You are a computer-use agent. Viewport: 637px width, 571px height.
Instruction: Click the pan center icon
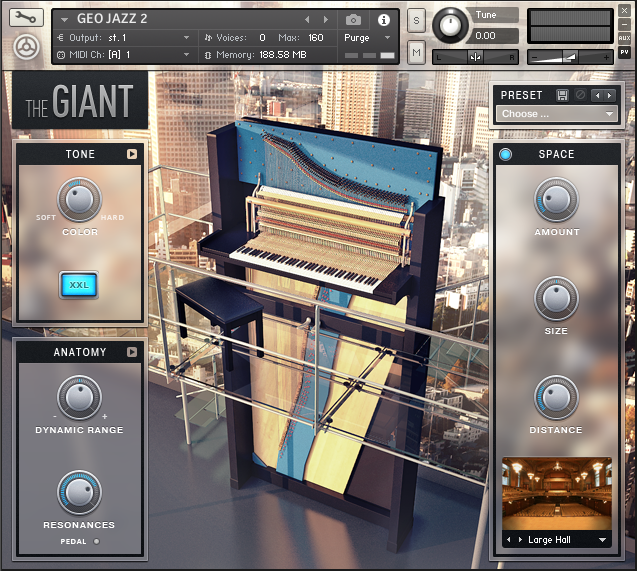point(475,57)
